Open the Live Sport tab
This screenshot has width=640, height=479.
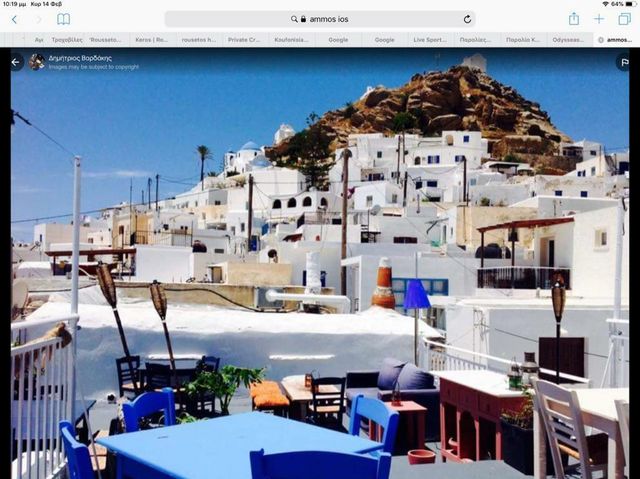click(x=430, y=40)
